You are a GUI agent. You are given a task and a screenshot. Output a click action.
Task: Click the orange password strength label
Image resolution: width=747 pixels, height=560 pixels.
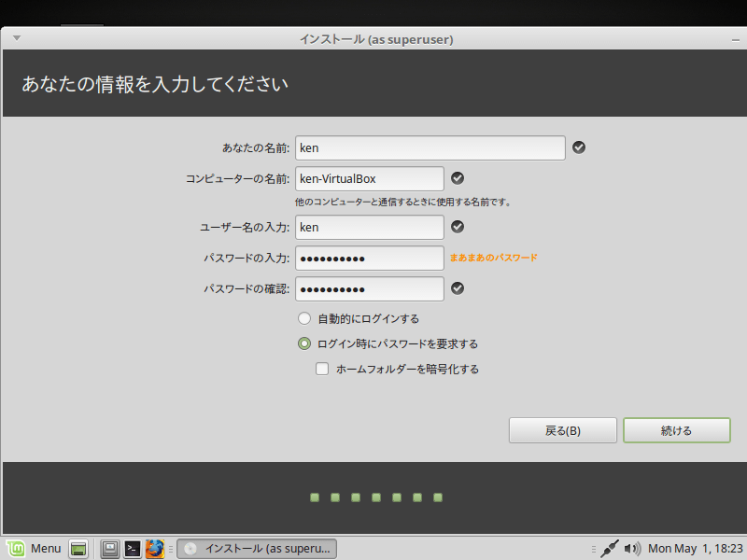[494, 258]
